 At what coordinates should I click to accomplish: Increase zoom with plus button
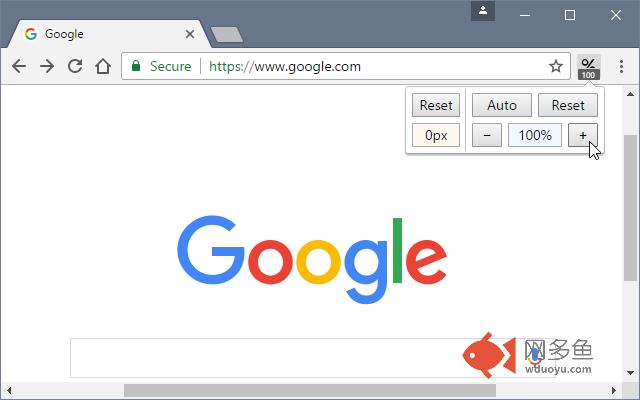pos(583,135)
